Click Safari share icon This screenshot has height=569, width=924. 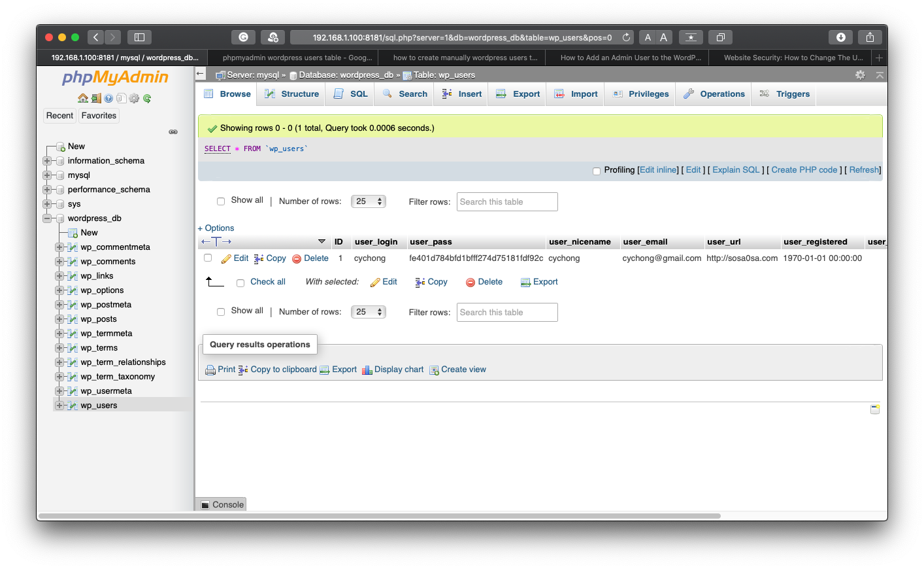tap(870, 37)
